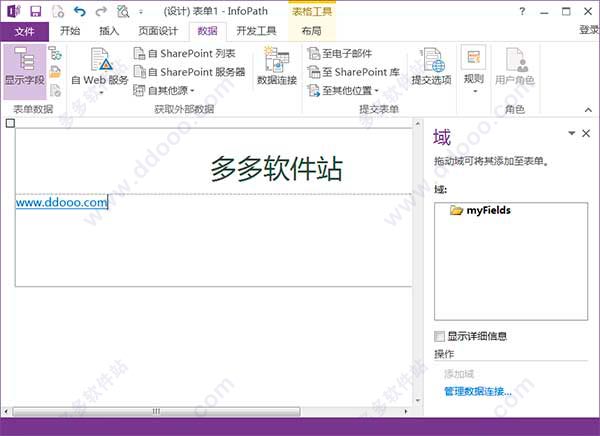Screen dimensions: 600x436
Task: Open the 开发工具 tab
Action: pyautogui.click(x=256, y=31)
